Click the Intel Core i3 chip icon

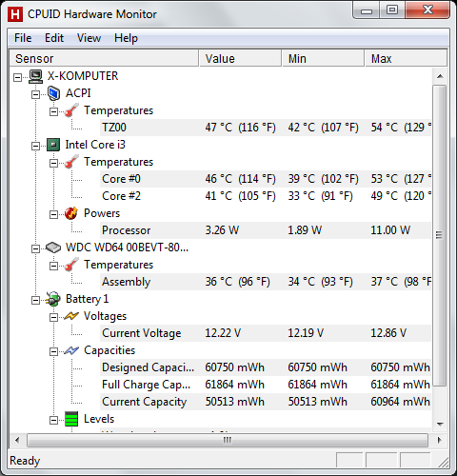(x=53, y=145)
